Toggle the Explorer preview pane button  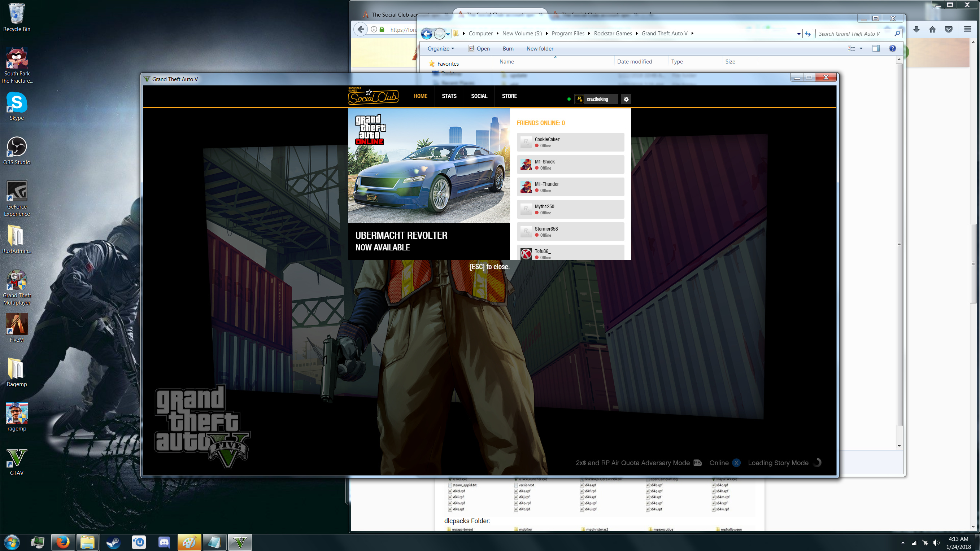coord(876,48)
